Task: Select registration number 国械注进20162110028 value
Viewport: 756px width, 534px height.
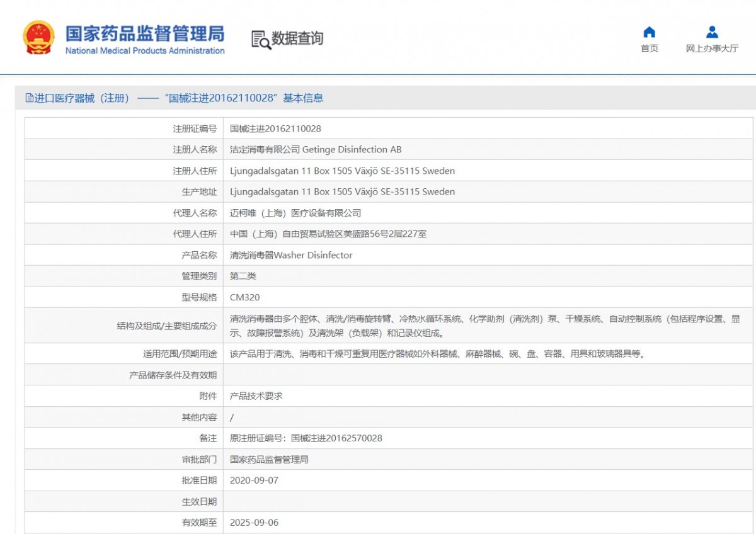Action: point(275,128)
